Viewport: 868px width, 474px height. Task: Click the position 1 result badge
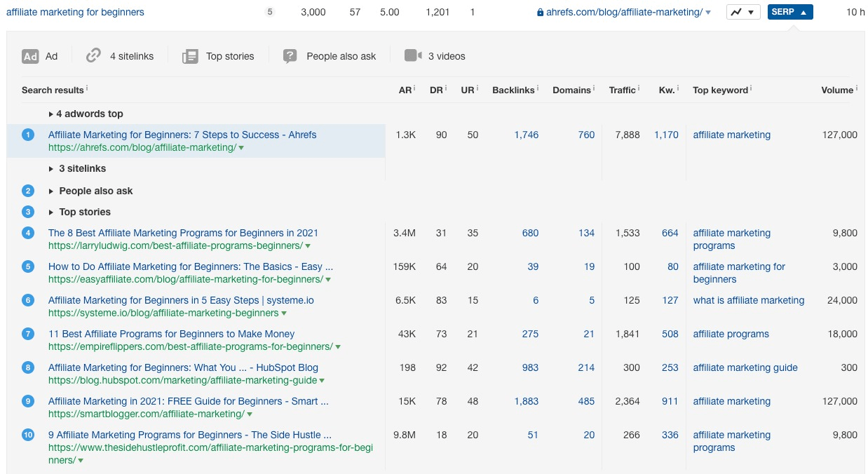pyautogui.click(x=28, y=135)
